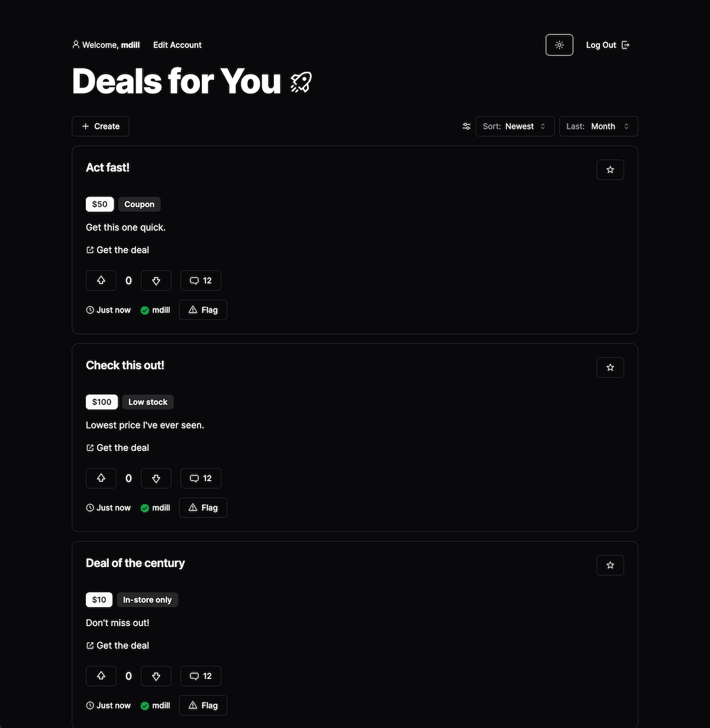Flag the "Check this out!" deal
The height and width of the screenshot is (728, 710).
(203, 508)
